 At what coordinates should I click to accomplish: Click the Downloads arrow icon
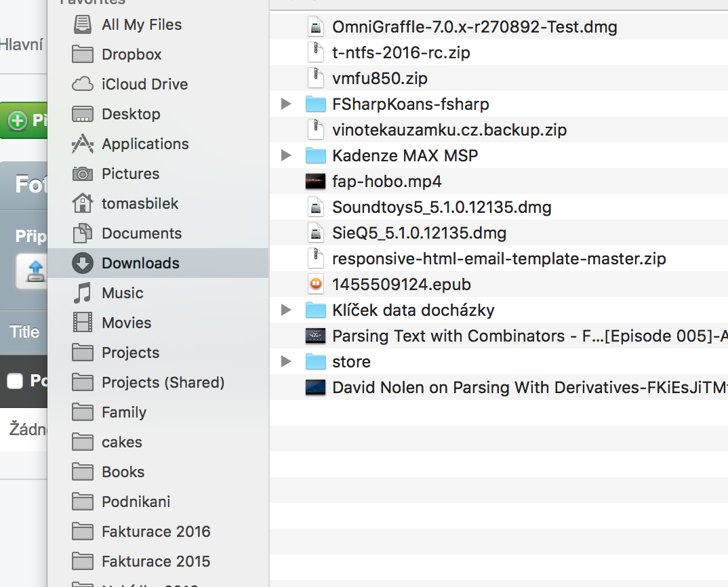pyautogui.click(x=83, y=263)
